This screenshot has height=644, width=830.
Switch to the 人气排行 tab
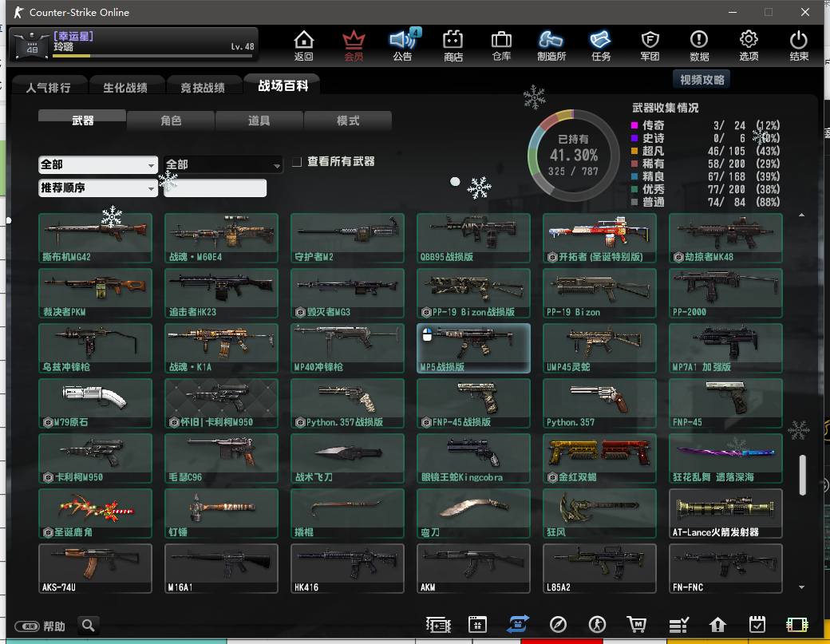pyautogui.click(x=49, y=88)
